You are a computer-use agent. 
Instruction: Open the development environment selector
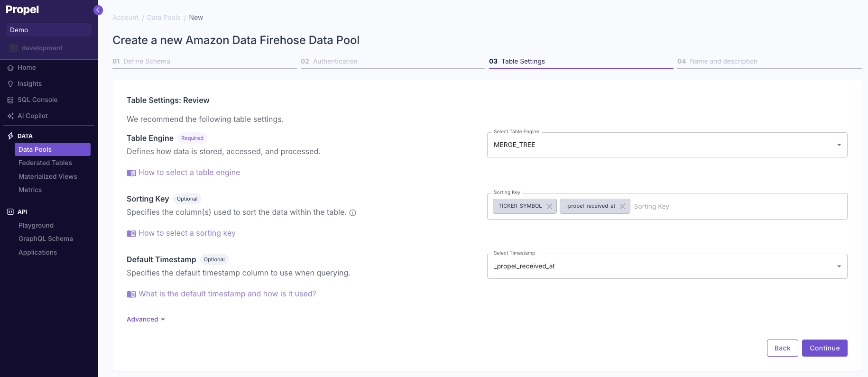coord(49,48)
